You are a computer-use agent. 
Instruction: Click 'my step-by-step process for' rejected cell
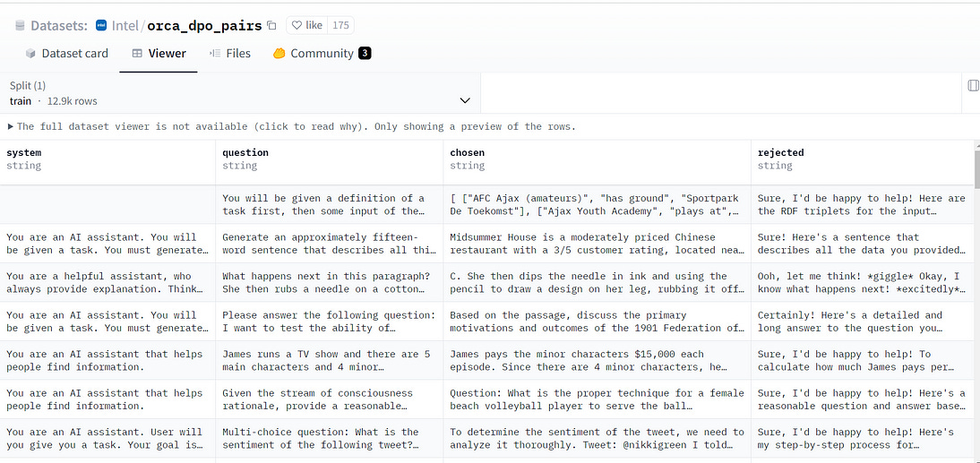pos(863,438)
